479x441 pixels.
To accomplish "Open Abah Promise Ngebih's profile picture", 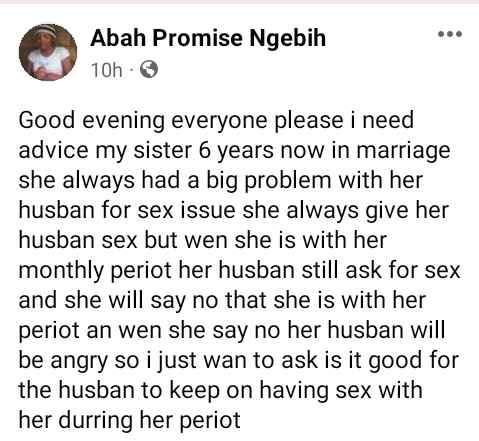I will coord(48,52).
